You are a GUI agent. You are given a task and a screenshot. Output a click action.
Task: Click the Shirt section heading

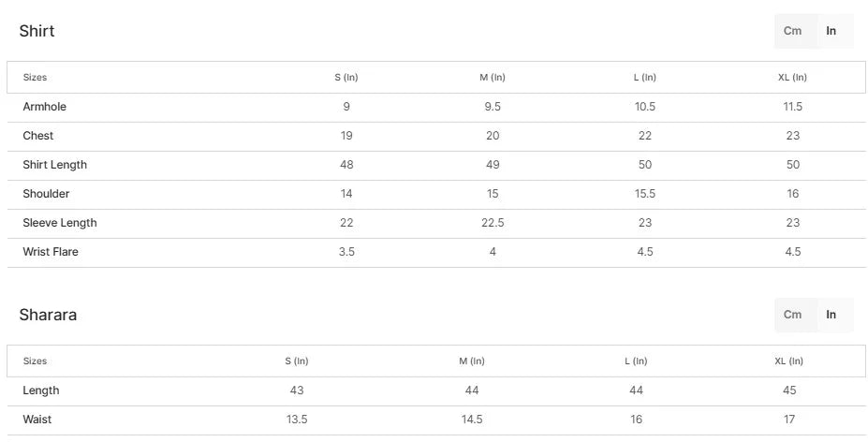click(x=37, y=31)
